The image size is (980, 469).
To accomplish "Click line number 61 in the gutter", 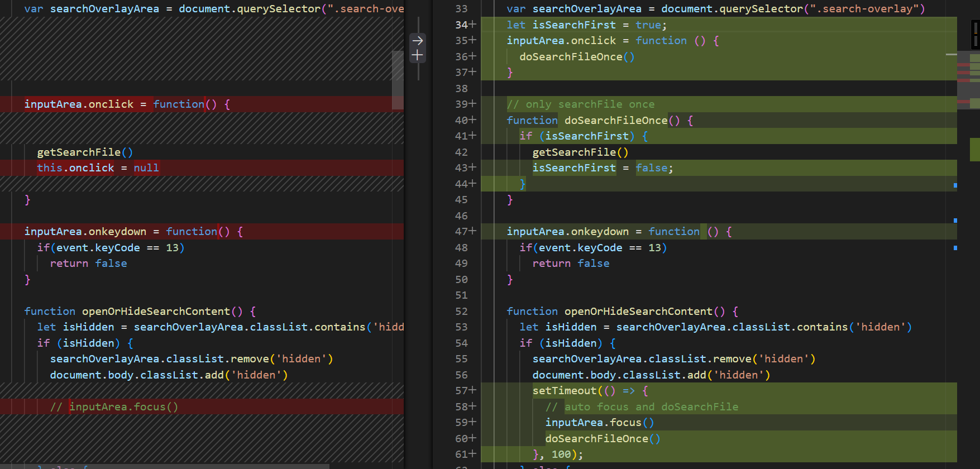I will point(461,454).
